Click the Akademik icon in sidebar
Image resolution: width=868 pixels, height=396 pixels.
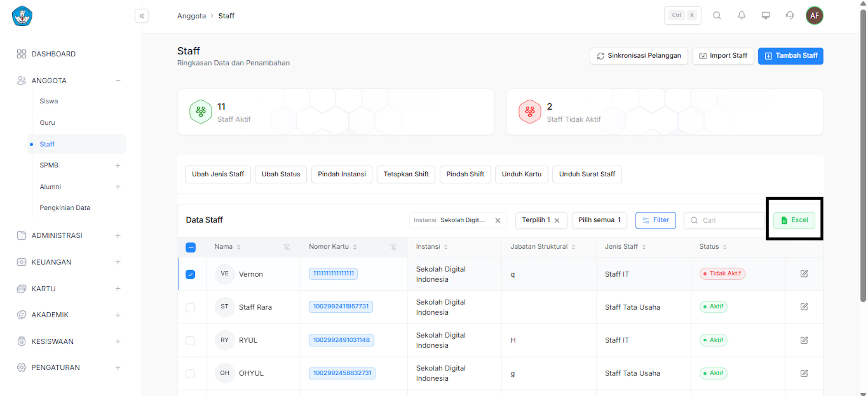[21, 315]
